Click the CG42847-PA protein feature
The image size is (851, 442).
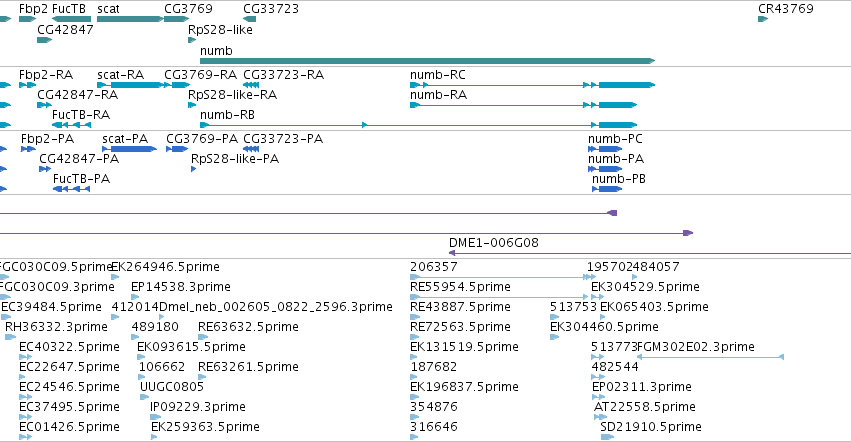coord(45,169)
